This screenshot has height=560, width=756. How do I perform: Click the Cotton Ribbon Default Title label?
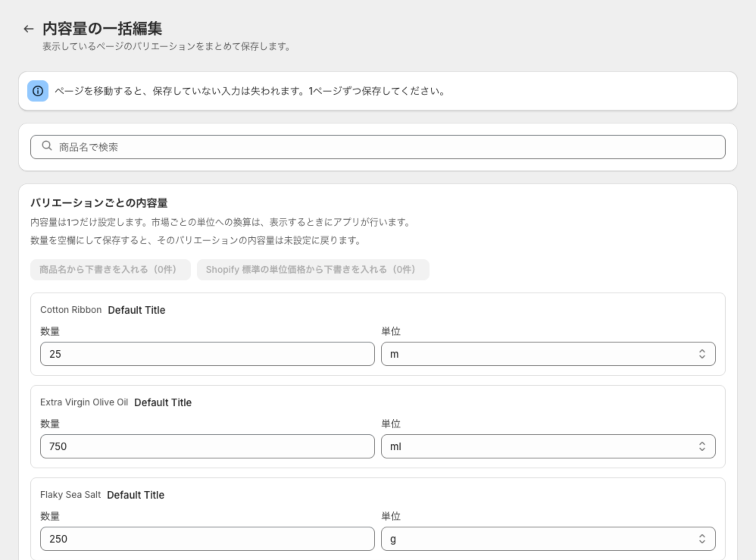136,310
